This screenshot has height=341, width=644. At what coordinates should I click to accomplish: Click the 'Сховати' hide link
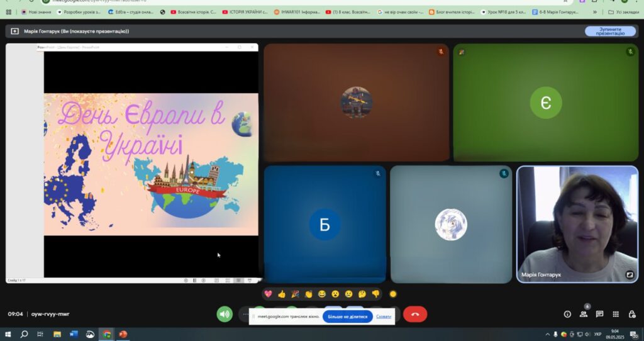[384, 316]
